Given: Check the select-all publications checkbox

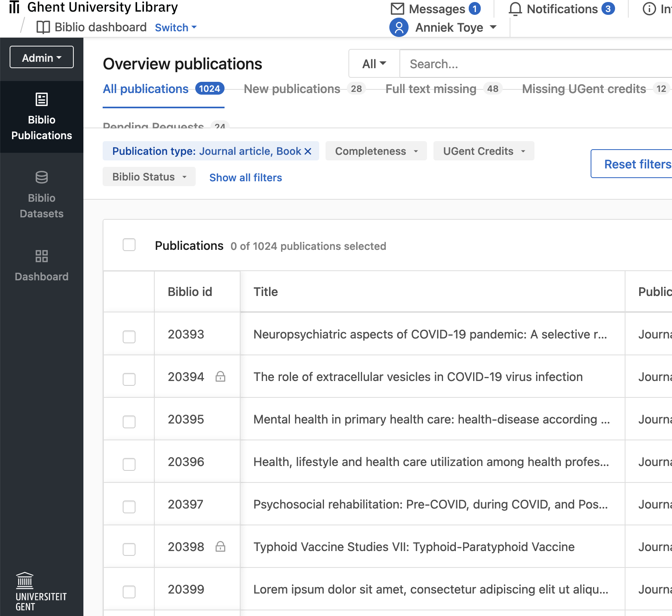Looking at the screenshot, I should [x=129, y=245].
